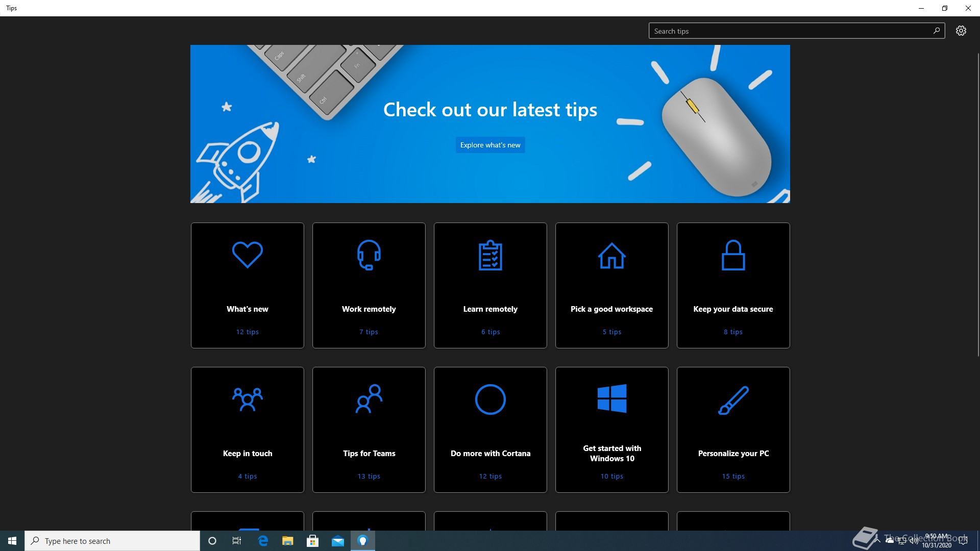Open Work remotely card title
Image resolution: width=980 pixels, height=551 pixels.
[369, 309]
